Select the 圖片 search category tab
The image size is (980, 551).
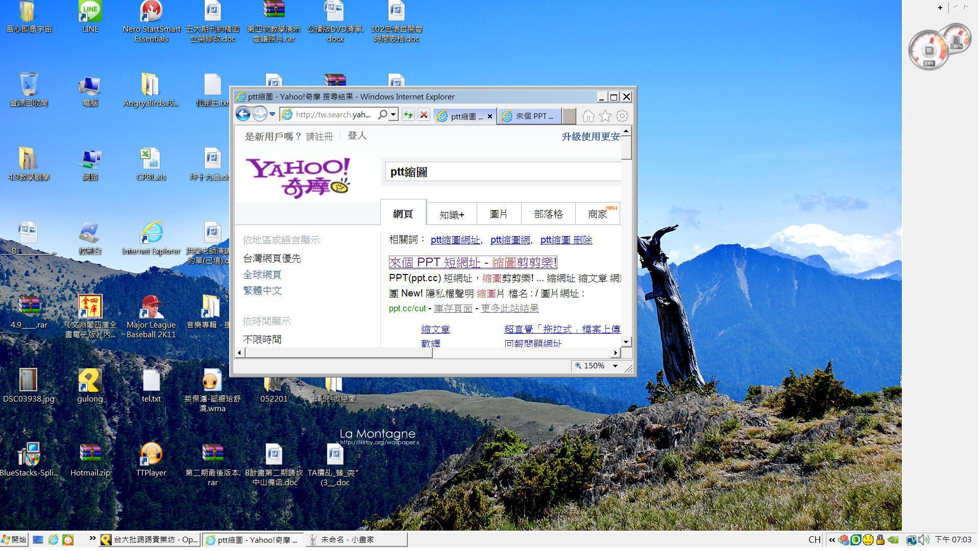pos(498,214)
